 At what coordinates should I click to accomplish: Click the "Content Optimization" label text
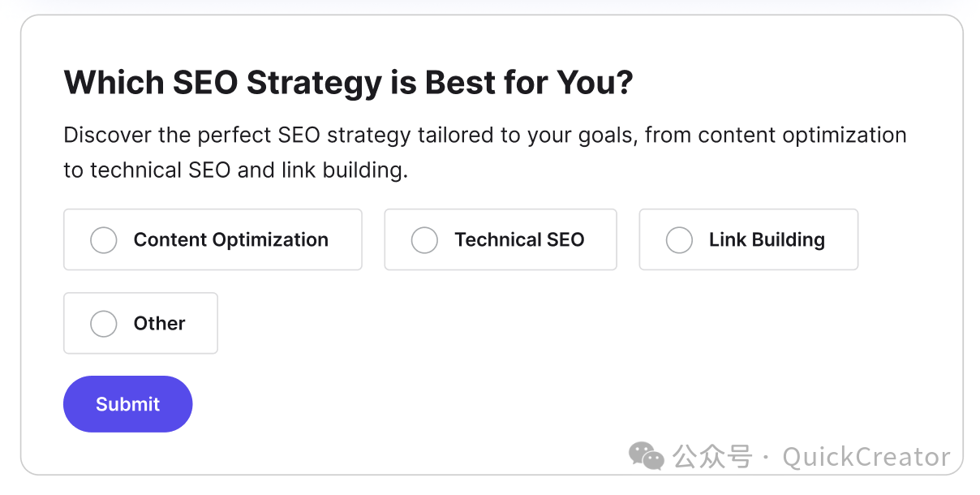[x=230, y=240]
